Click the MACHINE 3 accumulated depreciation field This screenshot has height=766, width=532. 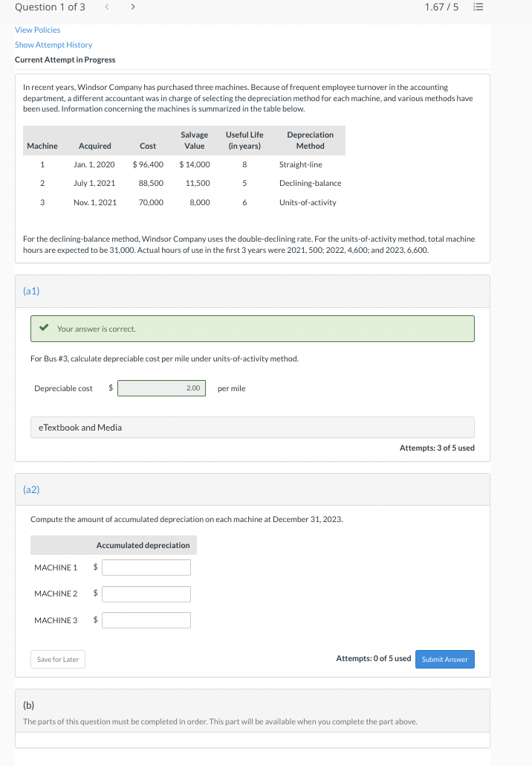(x=146, y=619)
